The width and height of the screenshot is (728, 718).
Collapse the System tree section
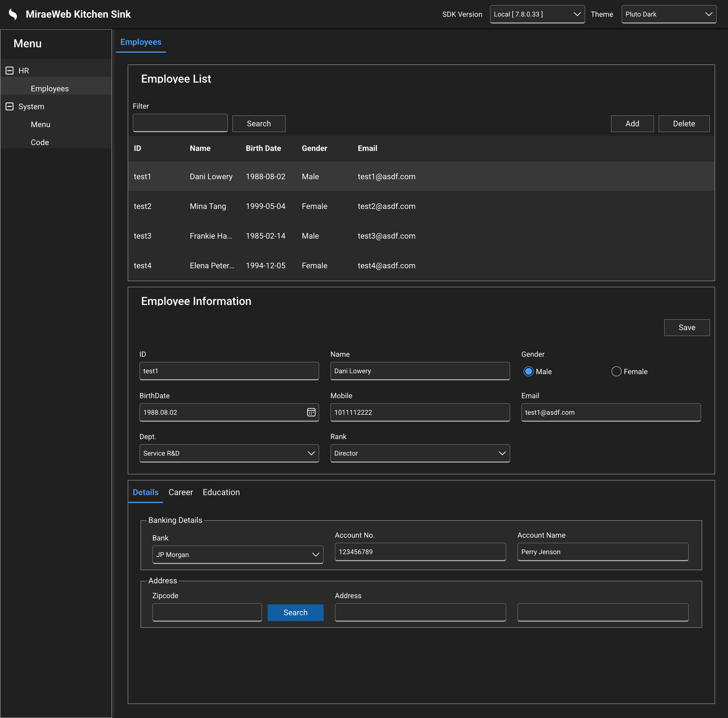click(x=9, y=106)
